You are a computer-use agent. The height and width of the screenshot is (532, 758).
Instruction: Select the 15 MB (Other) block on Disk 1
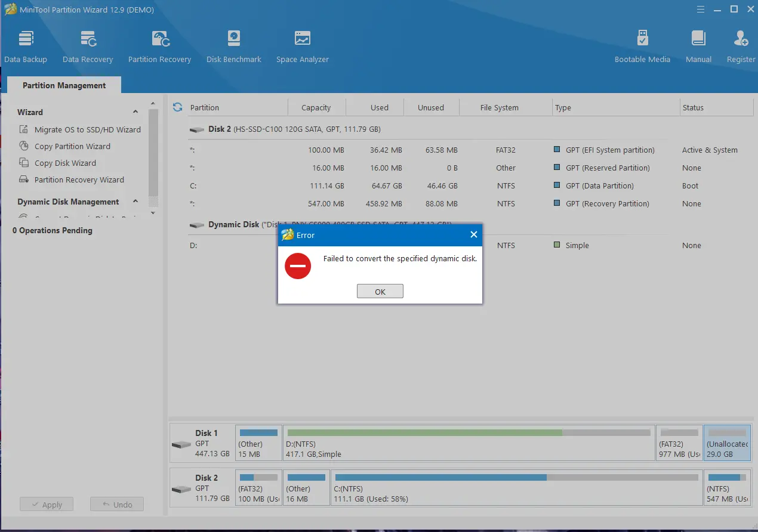pos(258,443)
